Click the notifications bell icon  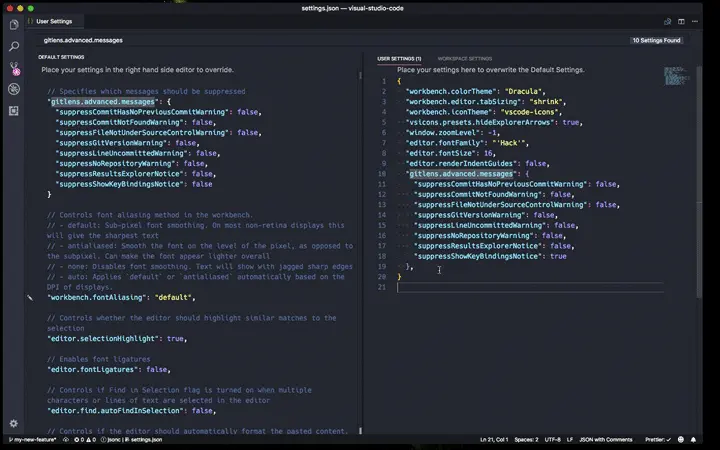(693, 439)
